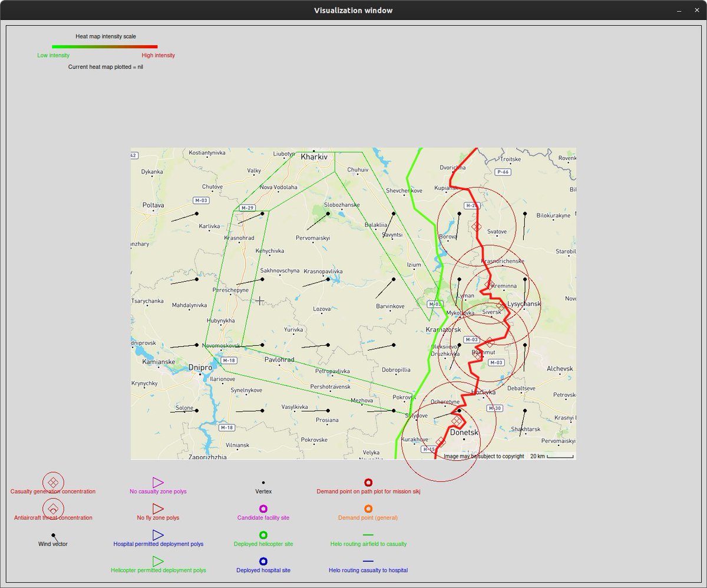Click 'Antiaircraft threat concentration' legend text
Viewport: 707px width, 588px height.
[53, 518]
